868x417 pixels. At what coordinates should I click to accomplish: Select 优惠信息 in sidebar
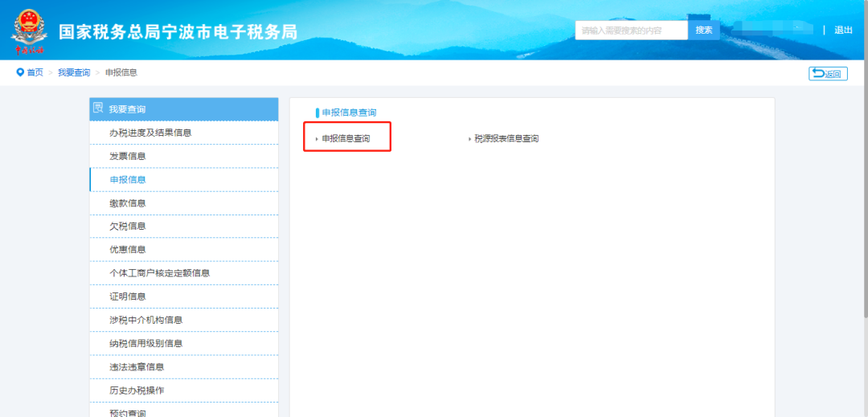coord(184,249)
